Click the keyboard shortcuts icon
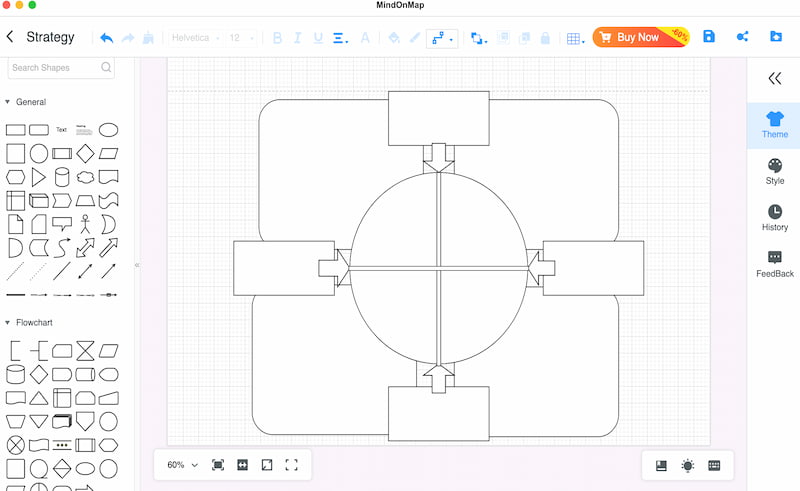 [x=714, y=465]
